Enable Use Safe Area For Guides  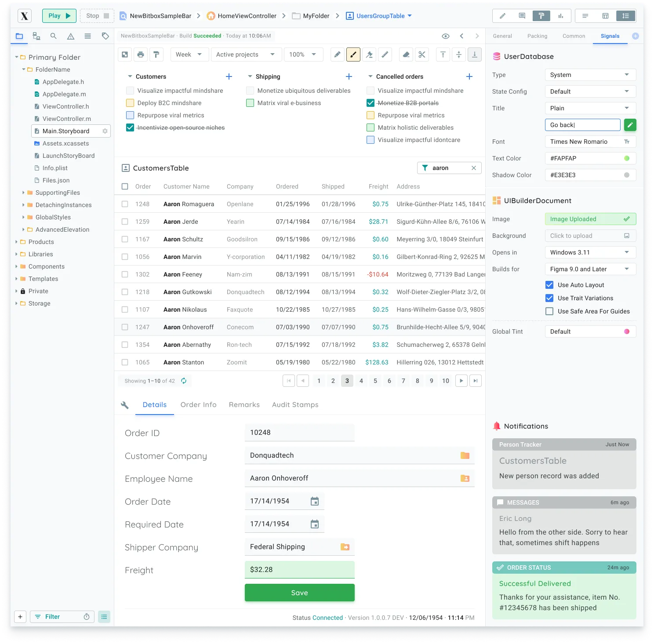[x=549, y=311]
